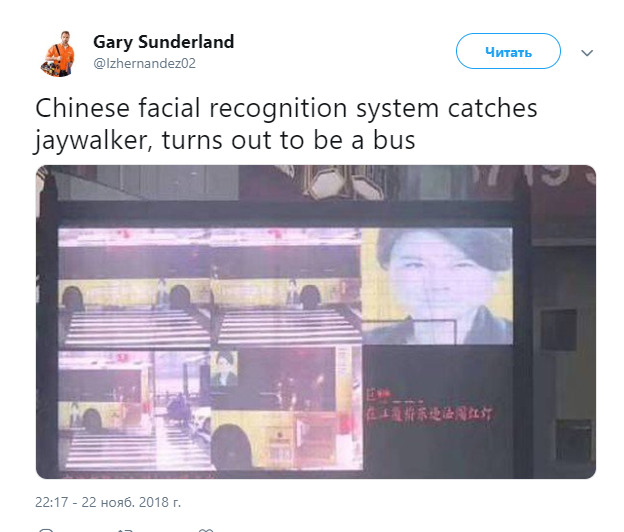This screenshot has width=624, height=532.
Task: Open the @lzhernandez02 handle link
Action: coord(144,63)
